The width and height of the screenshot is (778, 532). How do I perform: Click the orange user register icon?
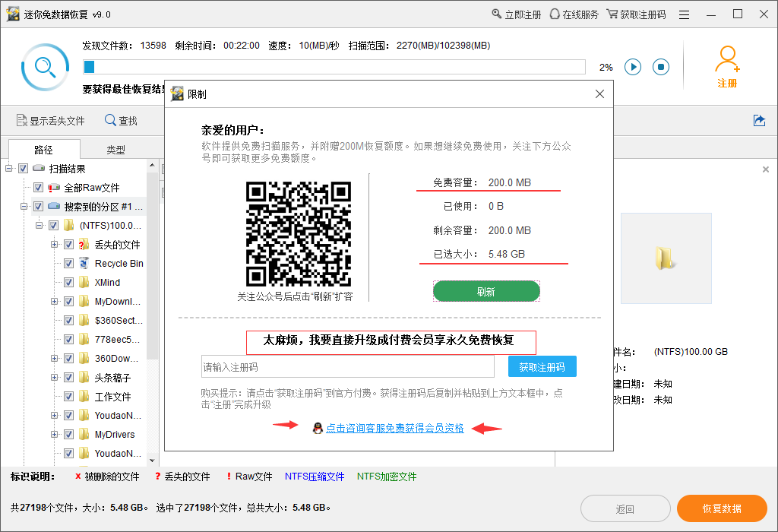click(727, 59)
